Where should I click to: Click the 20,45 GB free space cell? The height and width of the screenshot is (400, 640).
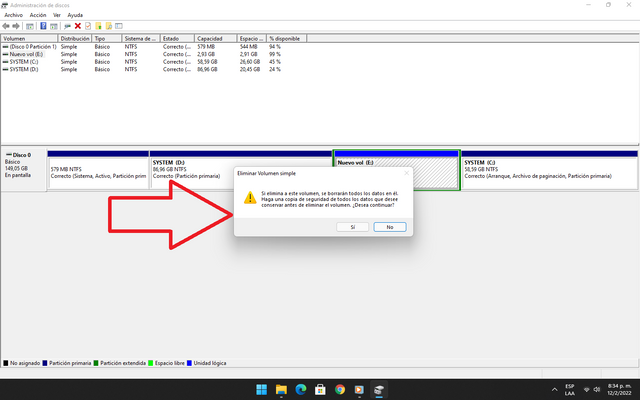pos(250,70)
